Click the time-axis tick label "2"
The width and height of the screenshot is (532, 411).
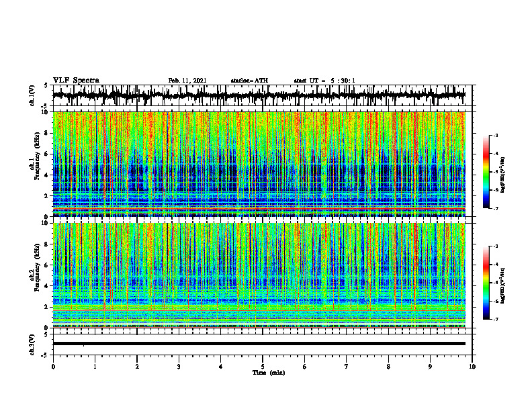137,367
